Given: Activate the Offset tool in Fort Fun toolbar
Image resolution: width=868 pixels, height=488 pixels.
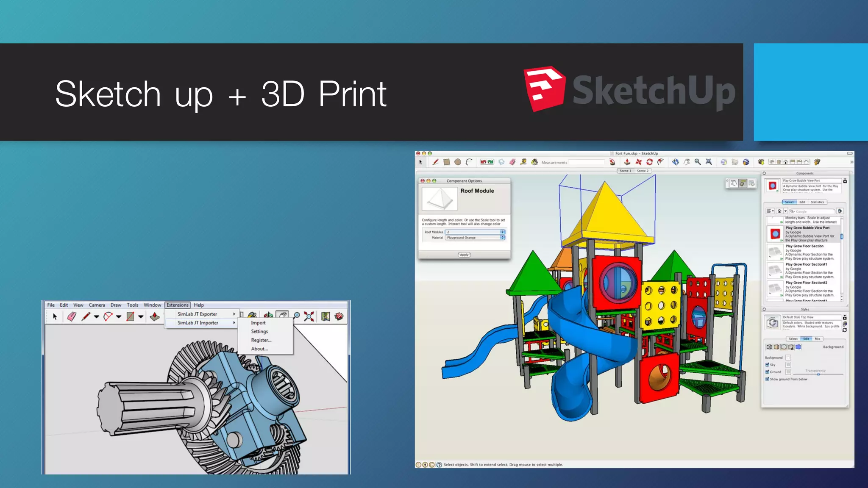Looking at the screenshot, I should click(660, 162).
